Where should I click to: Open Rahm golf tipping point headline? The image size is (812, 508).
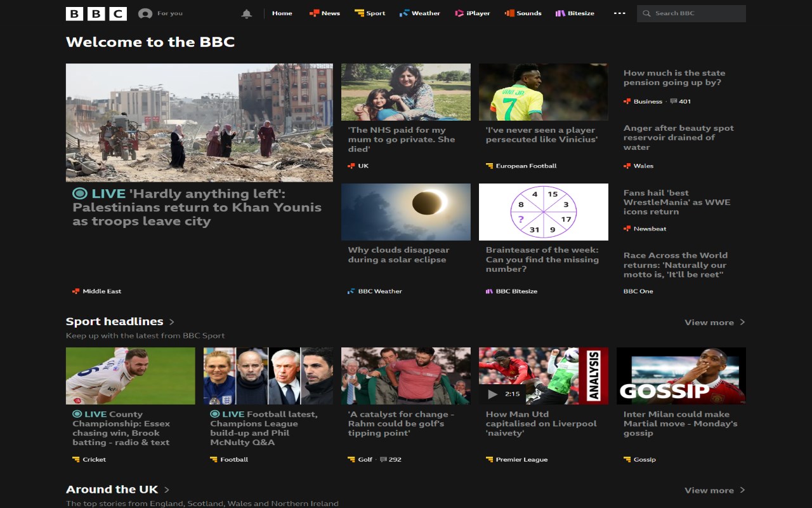[x=401, y=424]
